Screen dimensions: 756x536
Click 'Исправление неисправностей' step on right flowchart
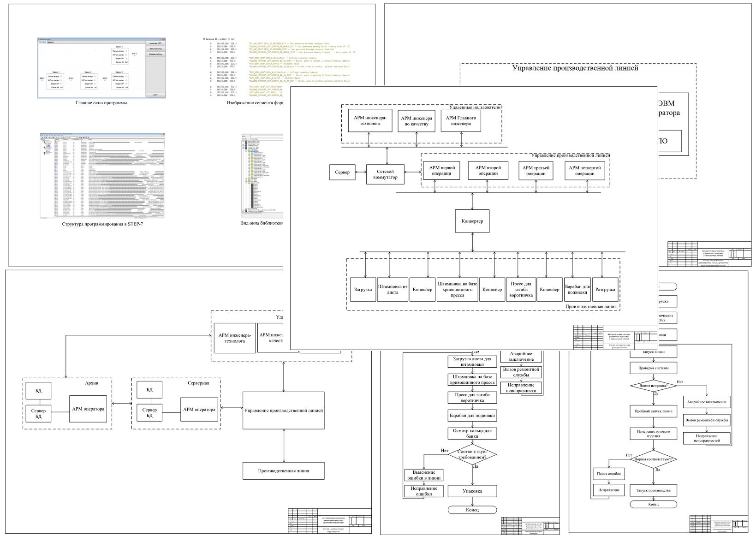[707, 438]
